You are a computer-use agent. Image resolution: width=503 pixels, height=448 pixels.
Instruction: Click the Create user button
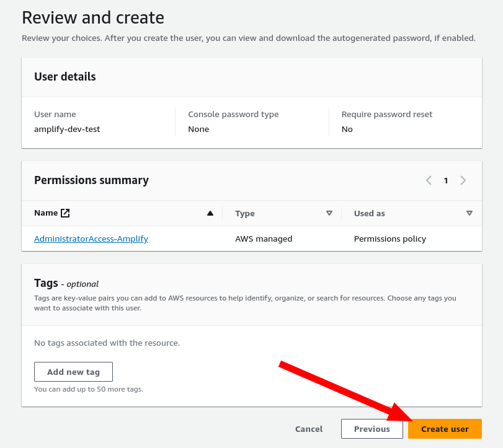[x=445, y=429]
